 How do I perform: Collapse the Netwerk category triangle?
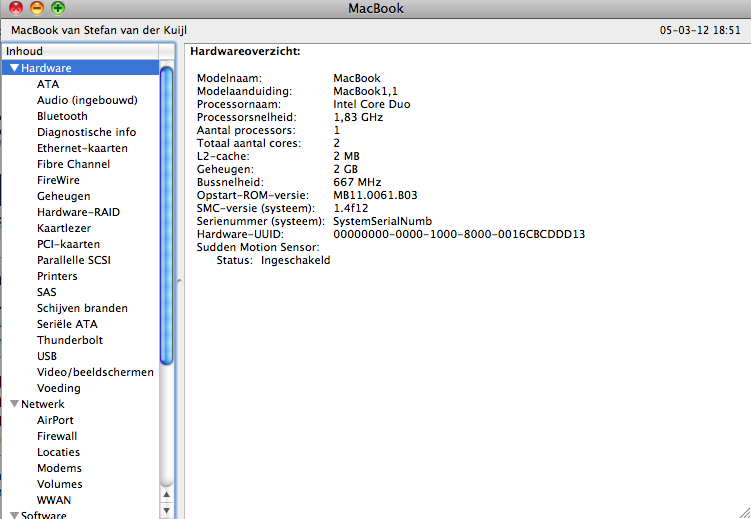(14, 404)
